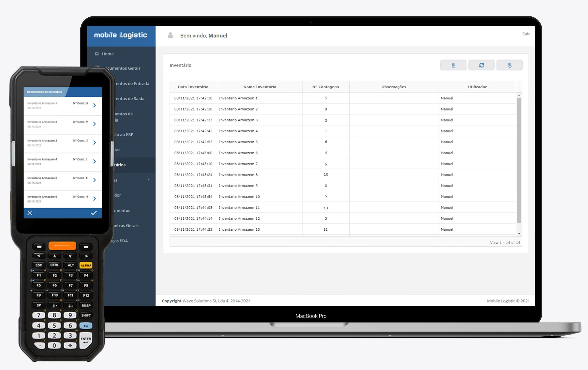
Task: Click the laptop icon next to Home
Action: 97,54
